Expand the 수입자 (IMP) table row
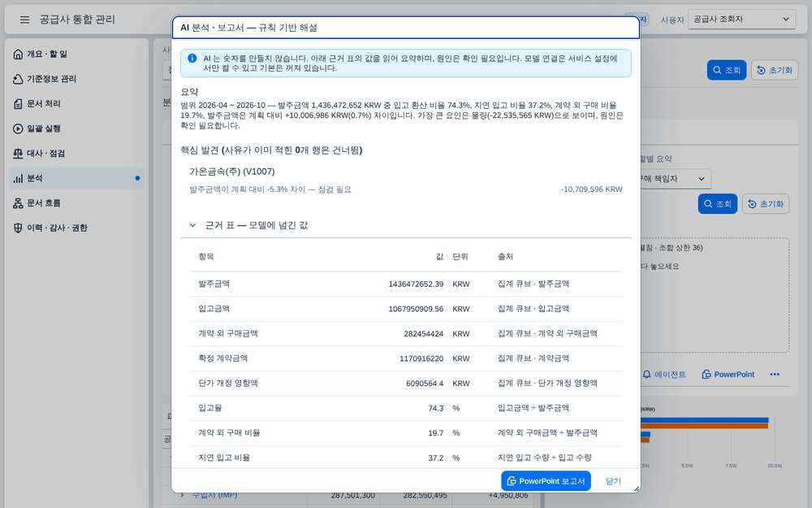The height and width of the screenshot is (508, 812). tap(182, 495)
